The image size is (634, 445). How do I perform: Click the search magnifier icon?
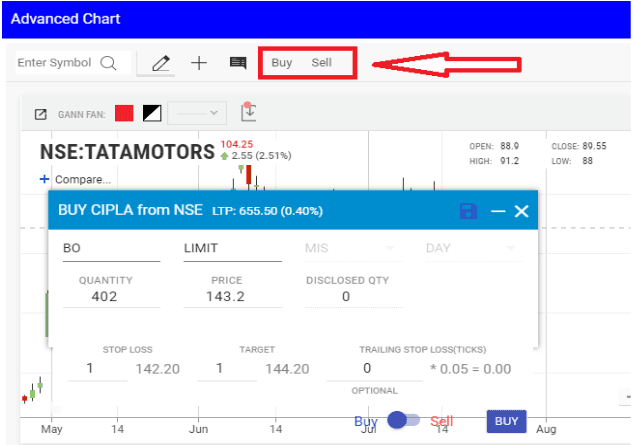coord(108,63)
